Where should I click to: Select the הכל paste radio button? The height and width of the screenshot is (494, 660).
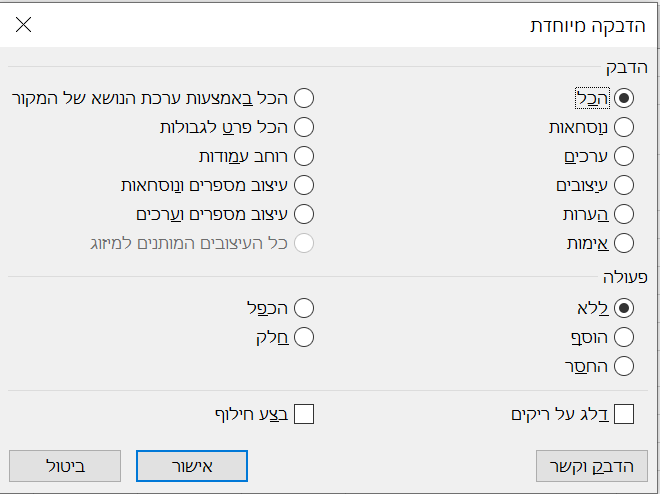(625, 98)
